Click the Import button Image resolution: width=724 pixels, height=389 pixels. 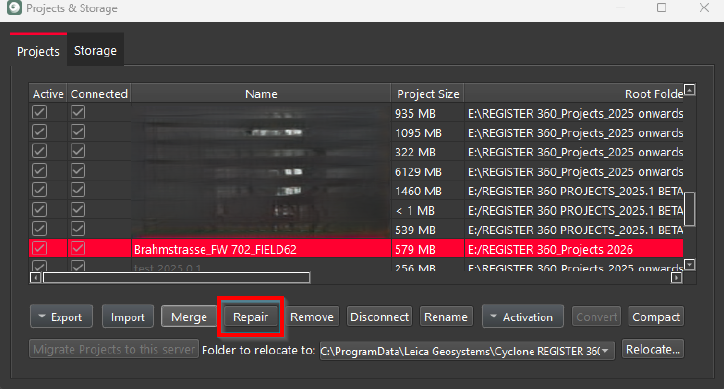click(127, 317)
